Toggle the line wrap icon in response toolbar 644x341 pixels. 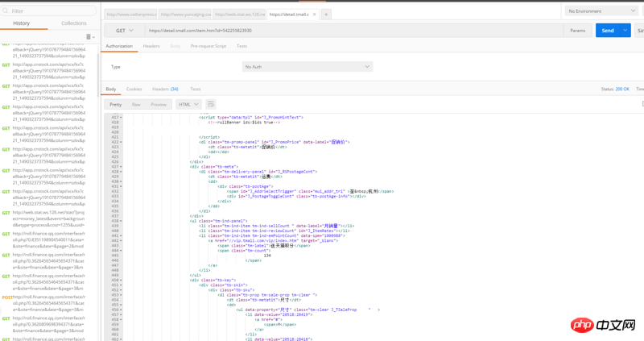coord(211,104)
